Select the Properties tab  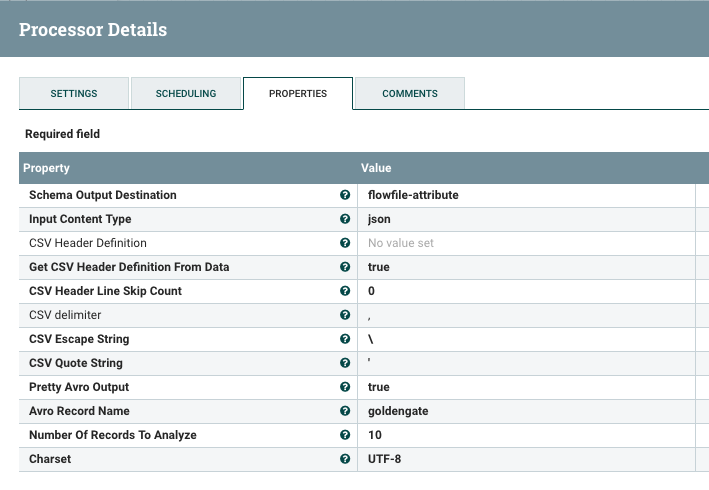click(298, 93)
